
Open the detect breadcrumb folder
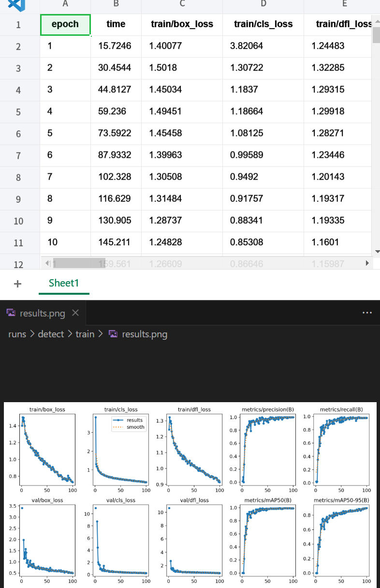click(51, 334)
